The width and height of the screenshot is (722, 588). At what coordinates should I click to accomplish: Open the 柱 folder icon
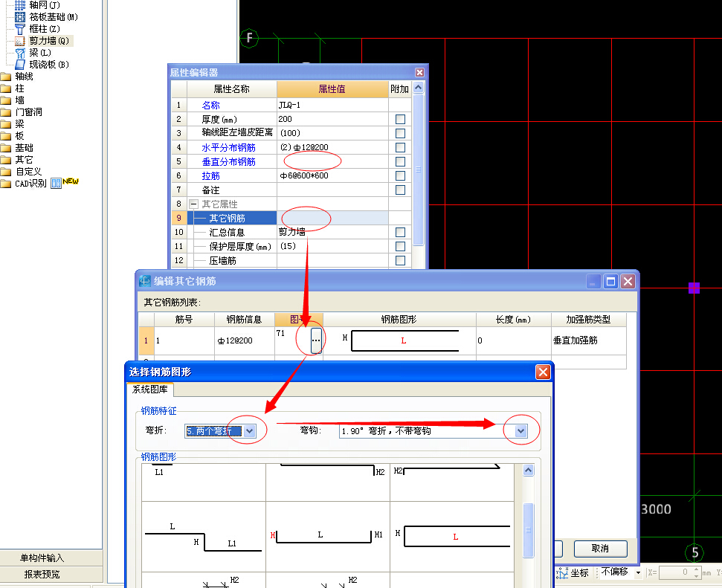(x=6, y=88)
